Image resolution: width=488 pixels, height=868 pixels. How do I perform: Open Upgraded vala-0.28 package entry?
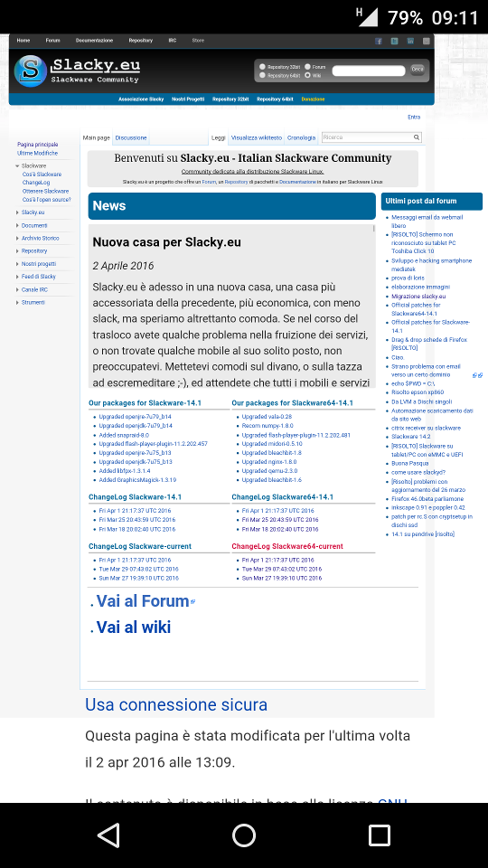point(267,417)
